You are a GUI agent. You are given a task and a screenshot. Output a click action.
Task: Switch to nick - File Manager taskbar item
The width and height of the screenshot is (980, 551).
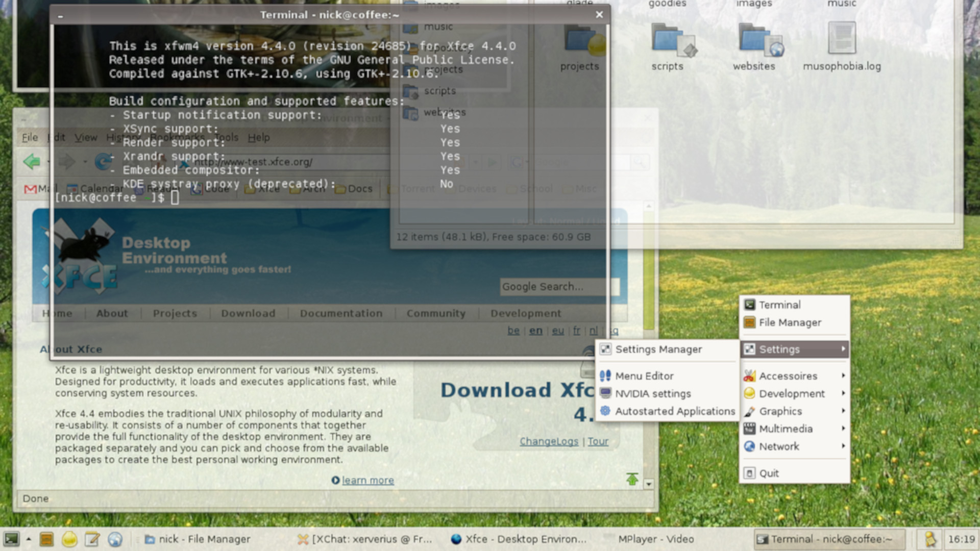click(198, 539)
